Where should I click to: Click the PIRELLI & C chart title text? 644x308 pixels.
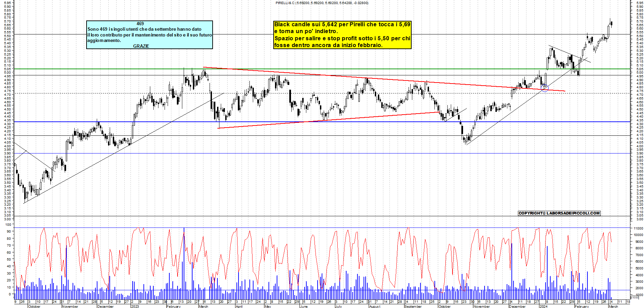322,3
